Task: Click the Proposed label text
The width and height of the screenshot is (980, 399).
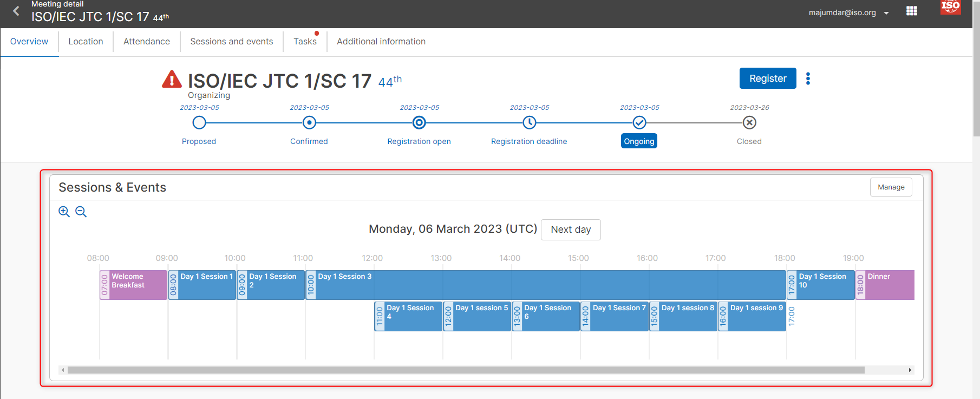Action: point(199,141)
